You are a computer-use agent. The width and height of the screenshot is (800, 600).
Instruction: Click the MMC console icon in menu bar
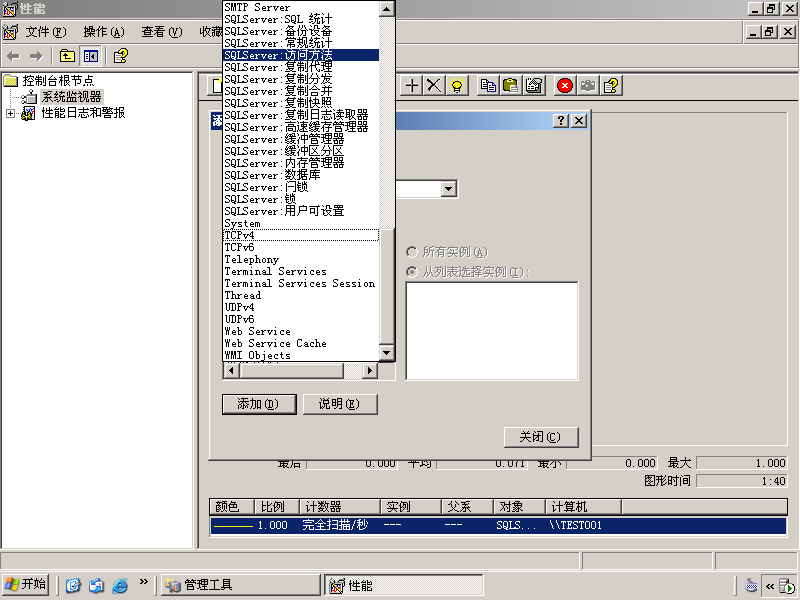click(10, 32)
